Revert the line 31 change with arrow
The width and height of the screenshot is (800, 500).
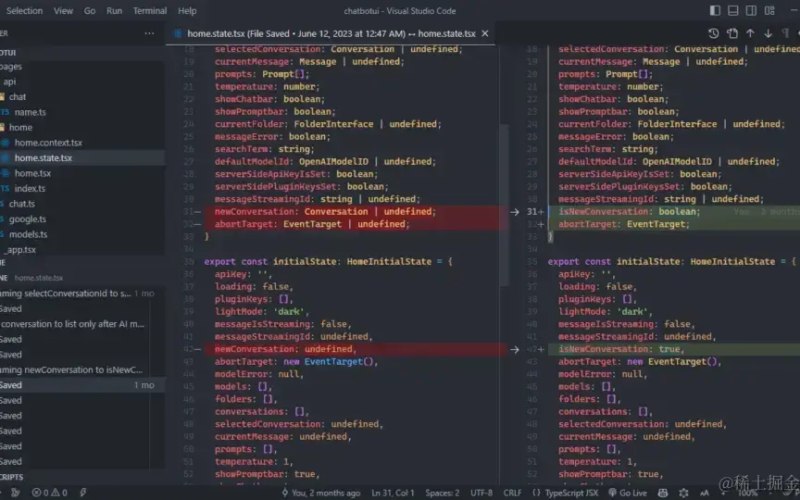click(x=514, y=212)
